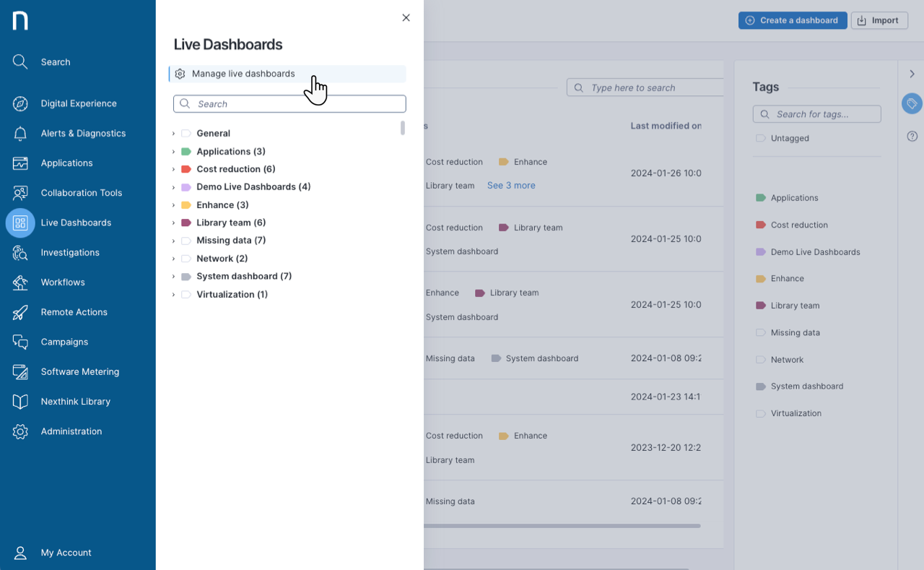
Task: Open My Account user icon
Action: tap(20, 553)
